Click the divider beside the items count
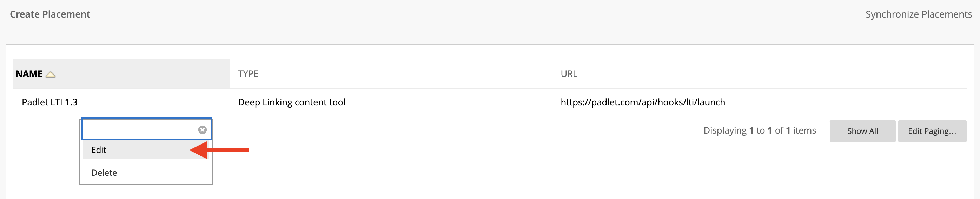 821,130
